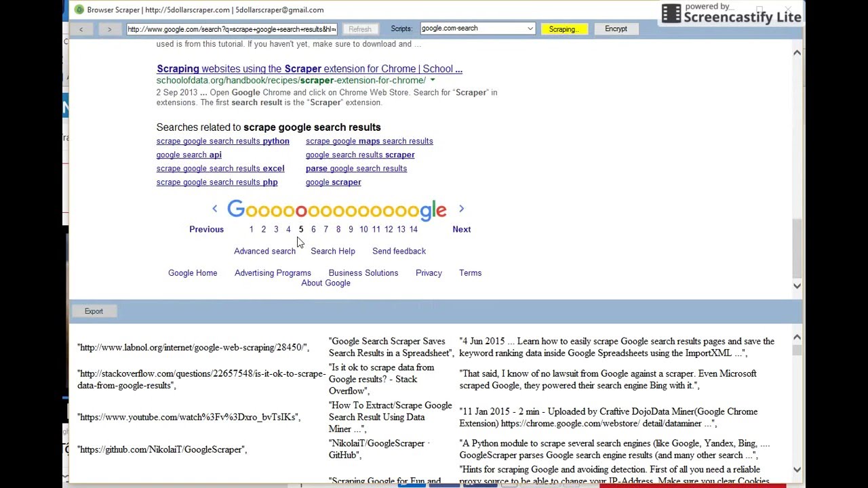Viewport: 868px width, 488px height.
Task: Click the 'How To Extract/Scrape Google Search Result' title text
Action: coord(391,417)
